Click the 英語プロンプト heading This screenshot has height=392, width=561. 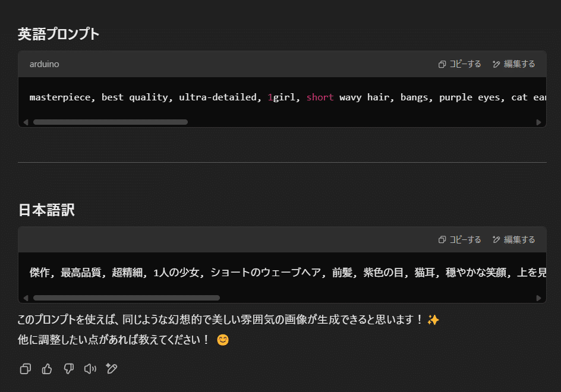point(58,34)
